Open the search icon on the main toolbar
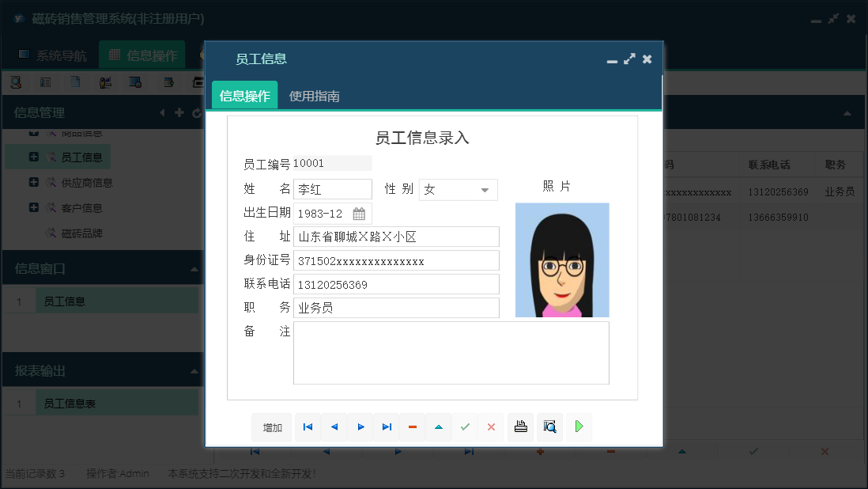This screenshot has width=868, height=489. tap(17, 81)
